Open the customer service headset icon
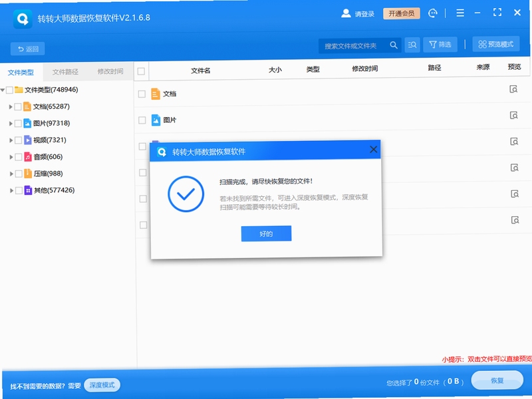The width and height of the screenshot is (532, 399). 433,13
